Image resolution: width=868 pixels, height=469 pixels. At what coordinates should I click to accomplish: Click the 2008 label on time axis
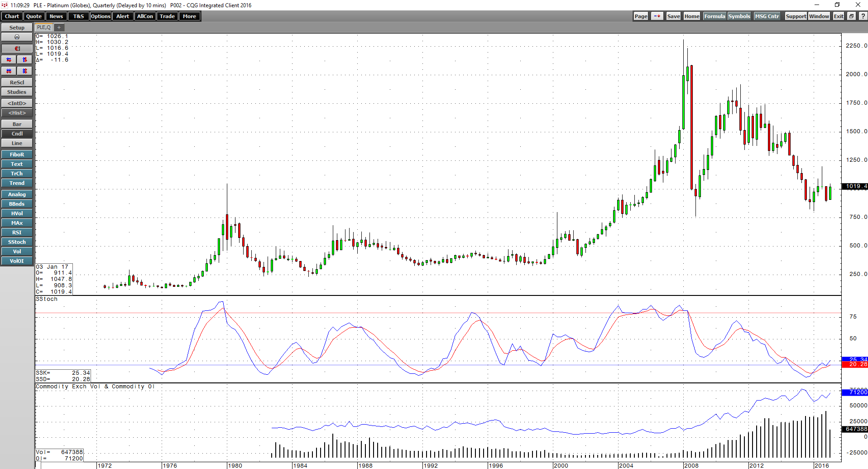click(691, 465)
